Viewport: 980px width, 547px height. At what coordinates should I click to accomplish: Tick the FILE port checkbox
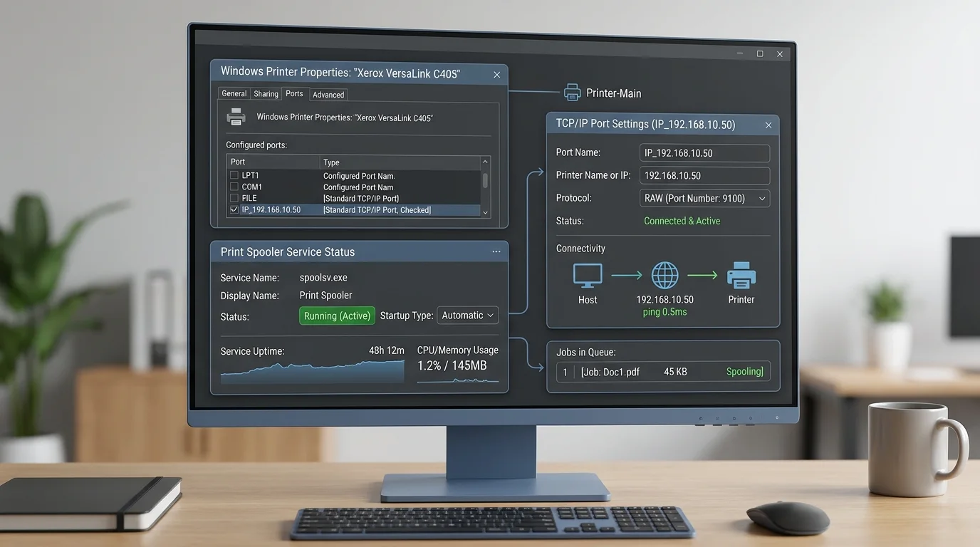coord(234,198)
